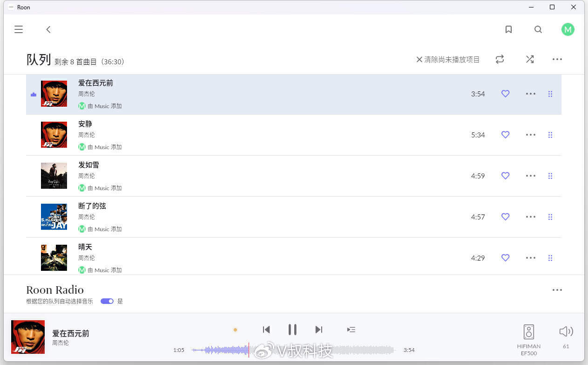The width and height of the screenshot is (588, 365).
Task: Open the queue icon beside next button
Action: [x=351, y=330]
